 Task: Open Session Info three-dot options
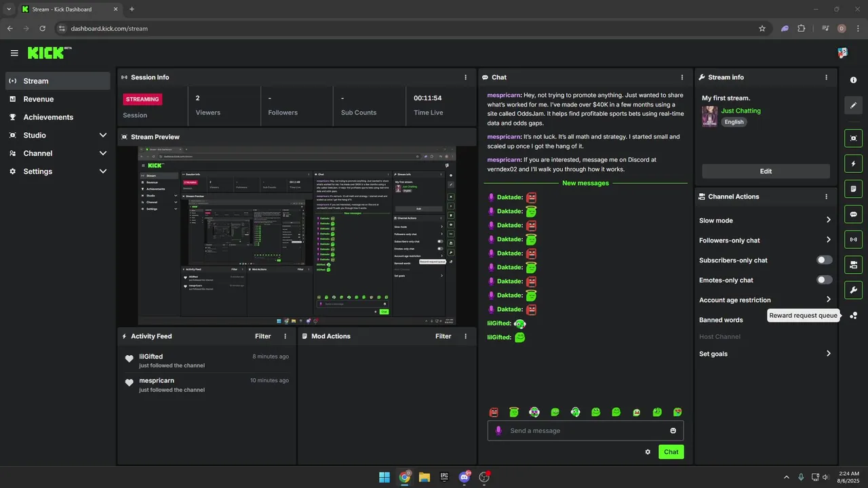tap(465, 77)
